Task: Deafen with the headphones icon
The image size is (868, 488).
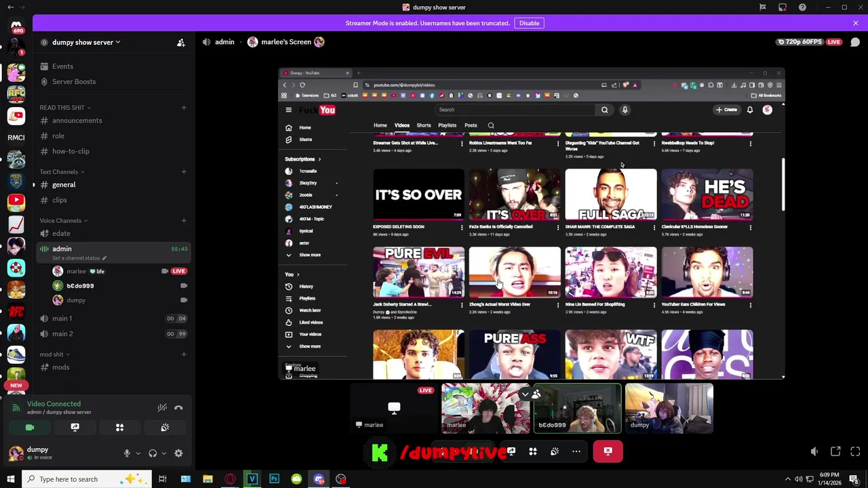Action: point(153,453)
